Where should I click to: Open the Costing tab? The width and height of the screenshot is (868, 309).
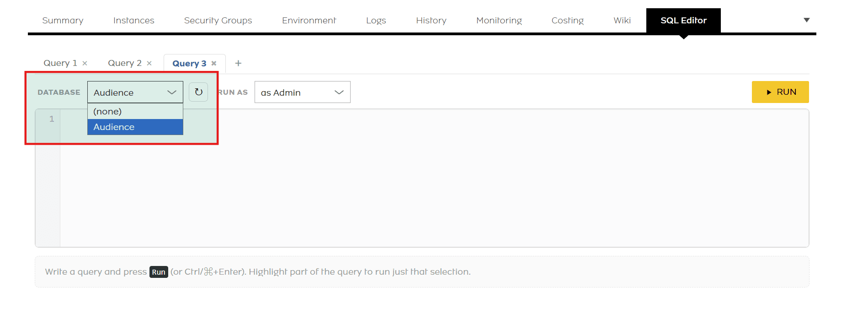(568, 20)
